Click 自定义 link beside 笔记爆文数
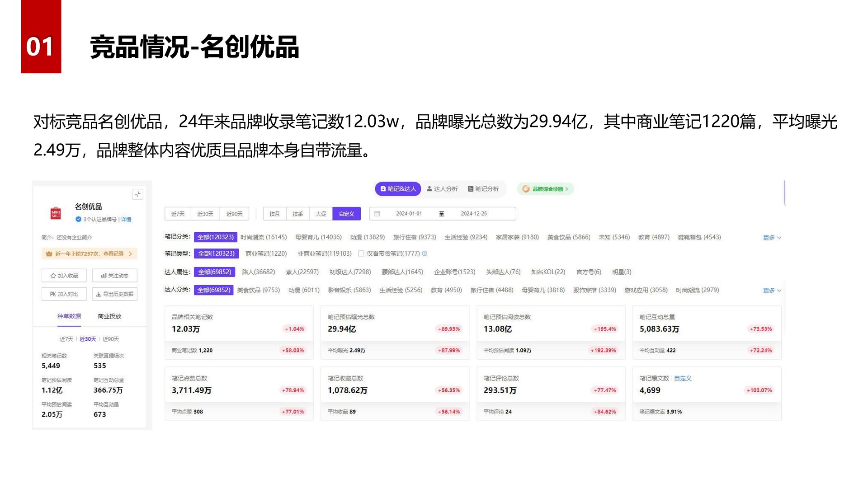This screenshot has height=488, width=868. [683, 378]
